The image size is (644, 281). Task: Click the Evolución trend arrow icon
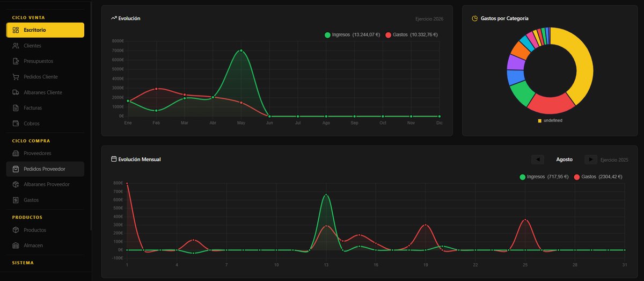coord(114,18)
